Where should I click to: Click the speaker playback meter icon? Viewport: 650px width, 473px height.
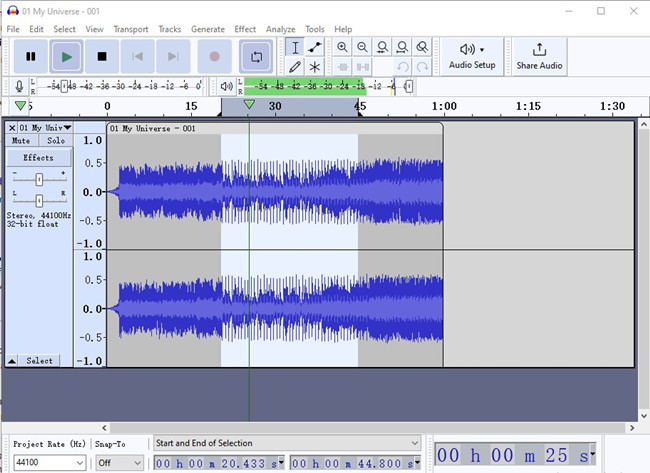coord(226,86)
